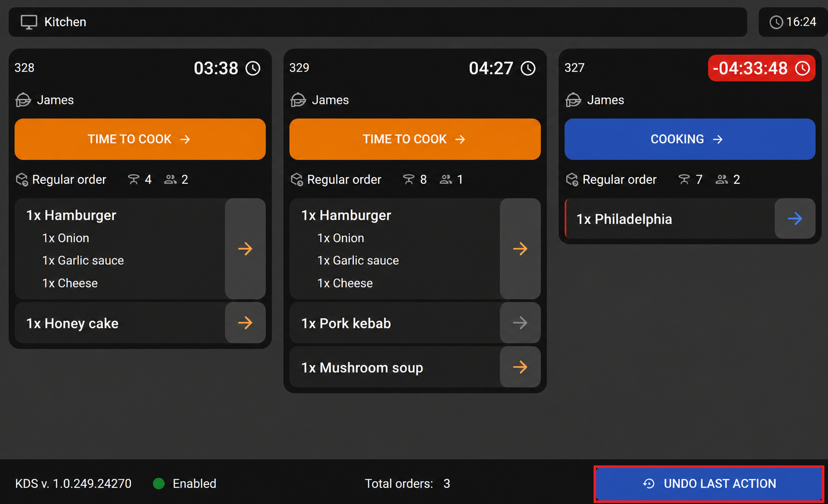Undo the last action

click(x=709, y=484)
